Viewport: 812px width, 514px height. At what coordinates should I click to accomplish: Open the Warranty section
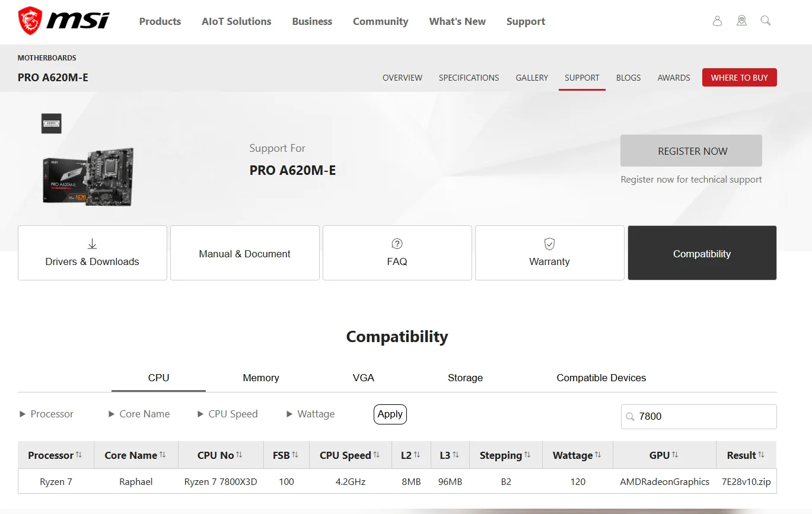(550, 253)
